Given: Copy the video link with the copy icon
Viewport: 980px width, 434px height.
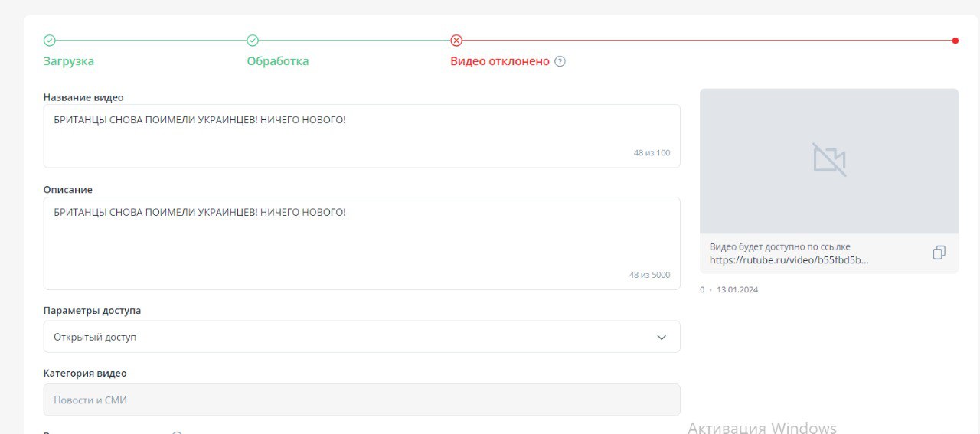Looking at the screenshot, I should 939,253.
